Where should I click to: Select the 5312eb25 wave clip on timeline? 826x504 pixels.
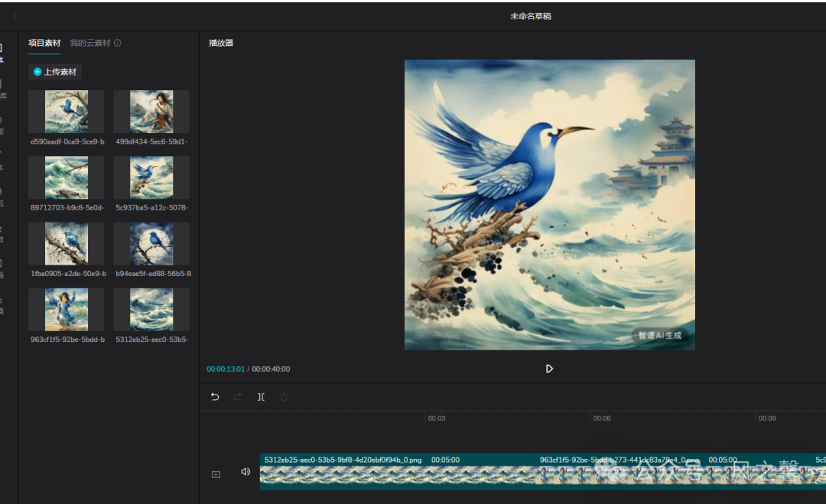click(398, 471)
